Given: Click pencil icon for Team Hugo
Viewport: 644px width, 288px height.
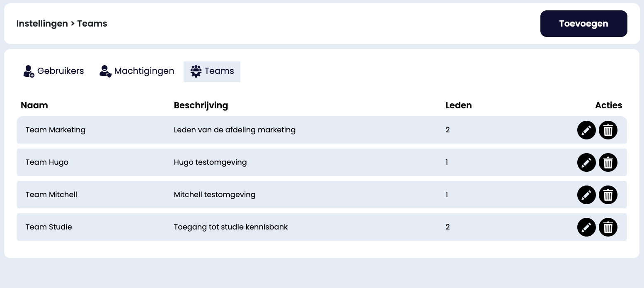Looking at the screenshot, I should tap(586, 163).
